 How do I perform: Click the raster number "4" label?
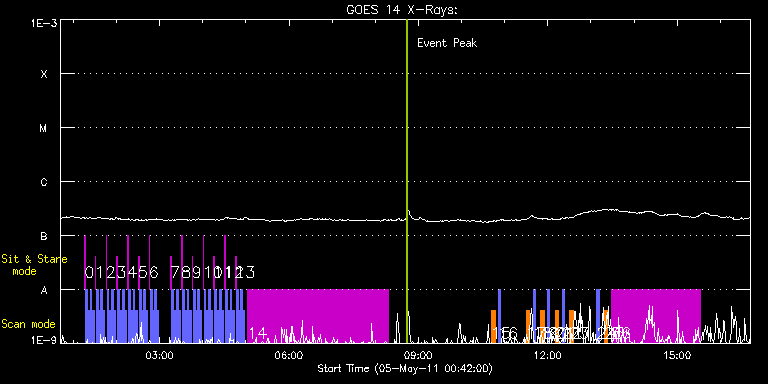pos(132,272)
